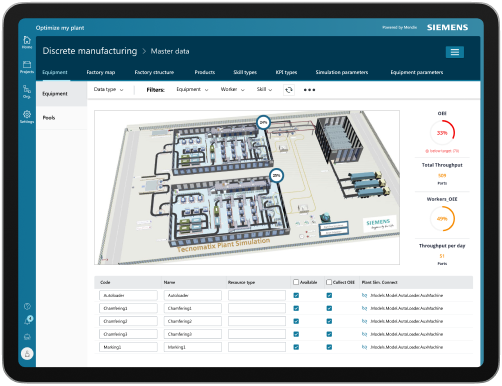Open Settings gear in the sidebar
The height and width of the screenshot is (386, 502).
27,117
